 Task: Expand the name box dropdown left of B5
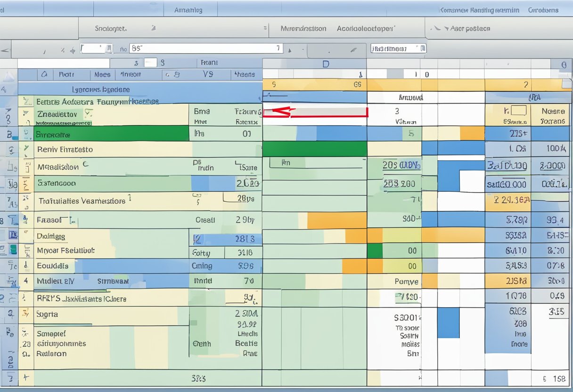(x=109, y=48)
